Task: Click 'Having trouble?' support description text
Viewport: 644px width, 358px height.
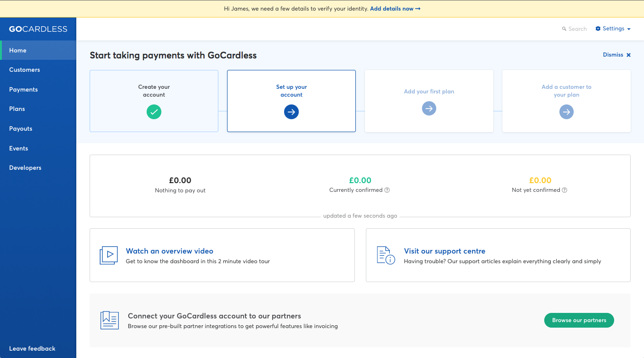Action: click(502, 261)
